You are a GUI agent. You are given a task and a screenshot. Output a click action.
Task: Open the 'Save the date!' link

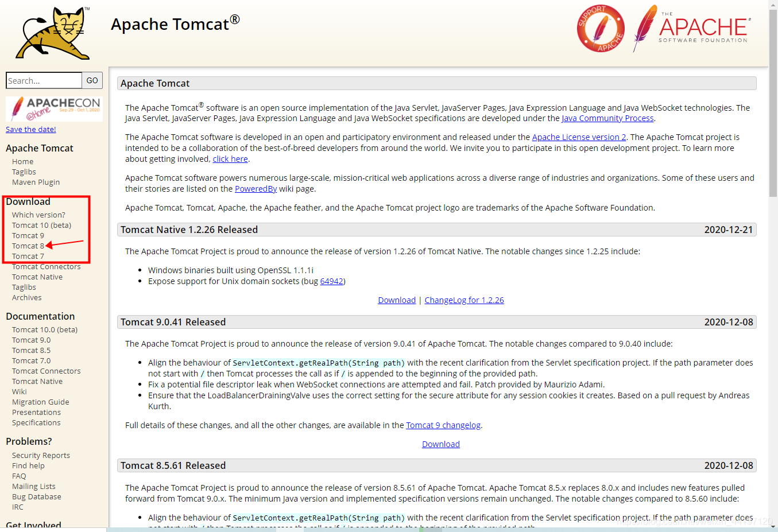pyautogui.click(x=31, y=130)
